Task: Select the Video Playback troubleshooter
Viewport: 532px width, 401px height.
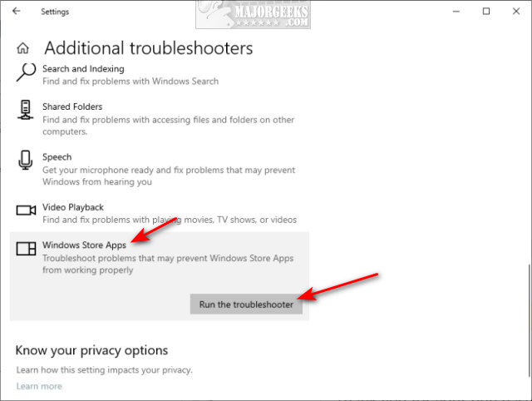Action: click(x=74, y=207)
